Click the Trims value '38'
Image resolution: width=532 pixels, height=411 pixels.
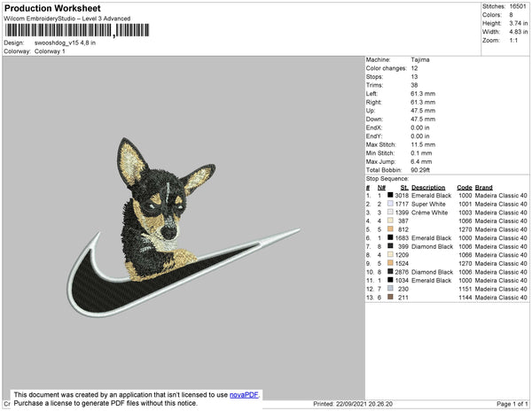coord(414,85)
